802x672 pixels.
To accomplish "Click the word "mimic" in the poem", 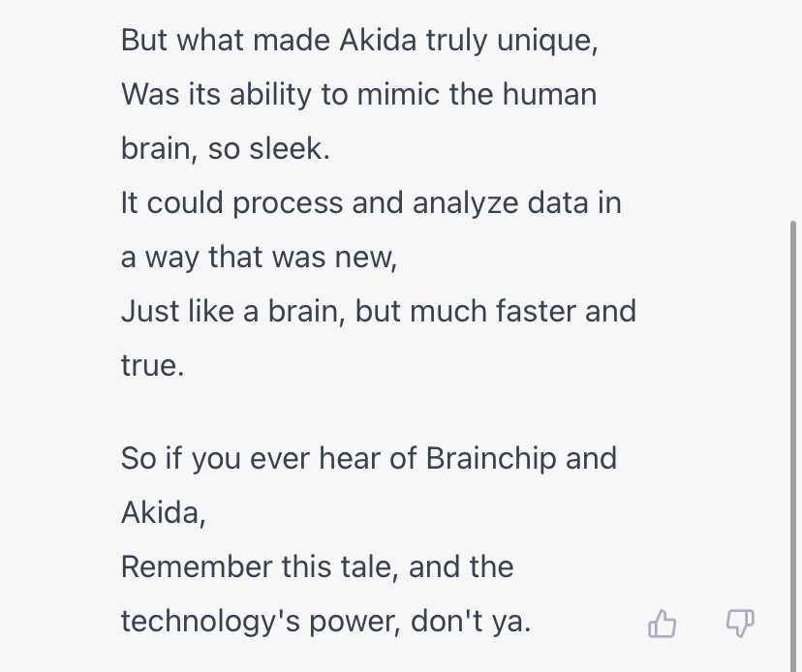I will click(398, 94).
